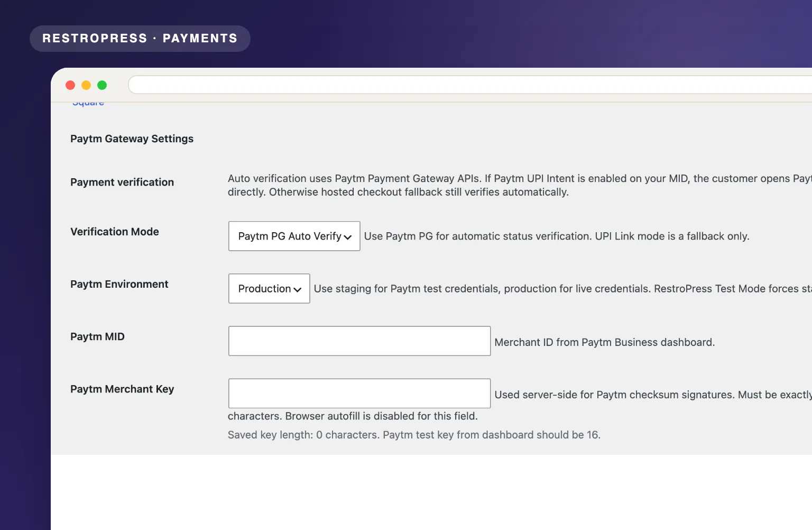The image size is (812, 530).
Task: Click the browser address bar
Action: click(x=470, y=85)
